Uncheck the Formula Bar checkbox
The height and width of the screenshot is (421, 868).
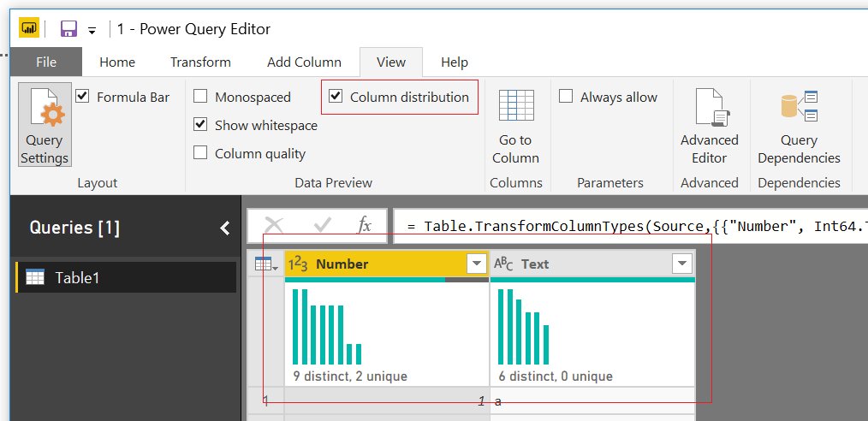pos(82,96)
